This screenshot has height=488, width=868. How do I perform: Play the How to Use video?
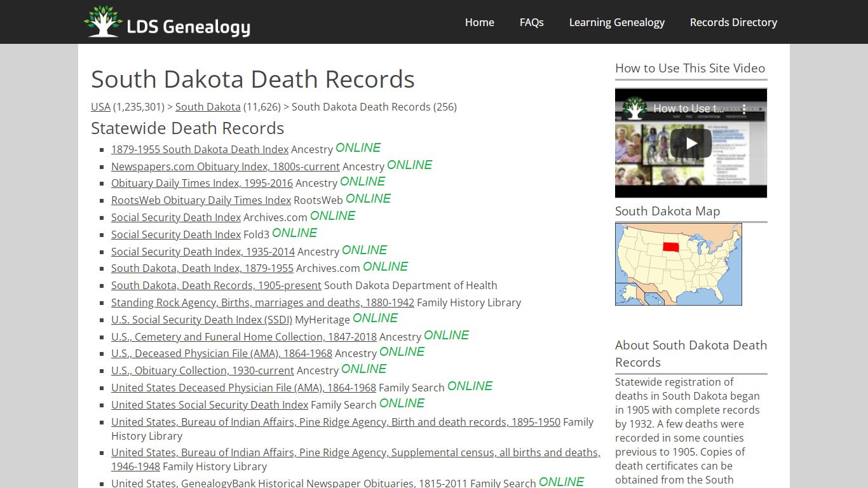[691, 143]
